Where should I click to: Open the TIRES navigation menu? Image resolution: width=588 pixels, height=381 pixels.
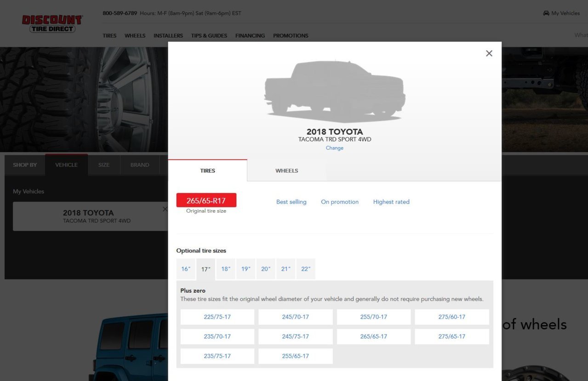point(109,35)
